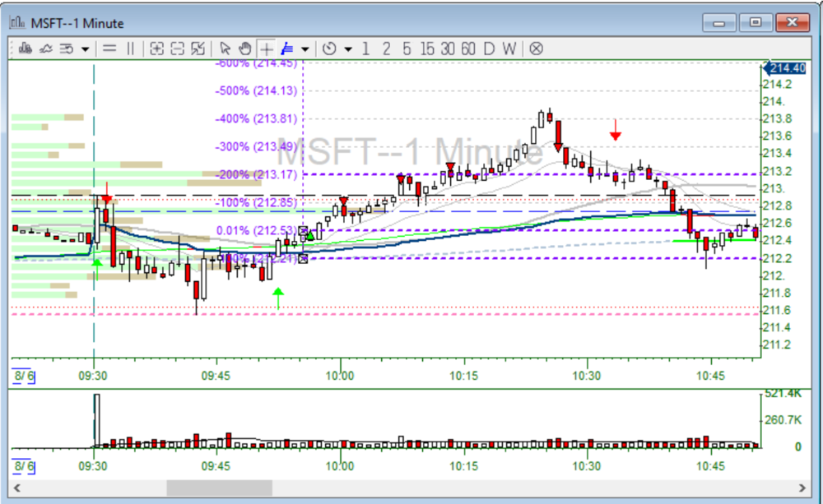Viewport: 823px width, 504px height.
Task: Select the D daily timeframe
Action: pos(489,49)
